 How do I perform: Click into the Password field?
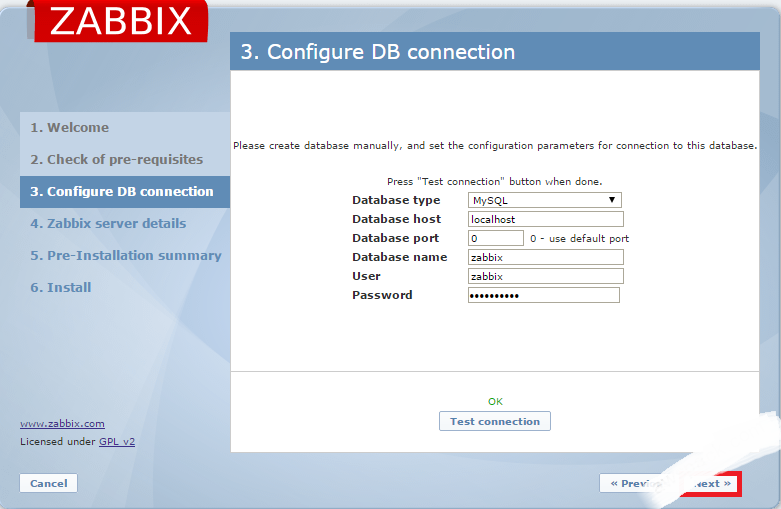(x=543, y=295)
